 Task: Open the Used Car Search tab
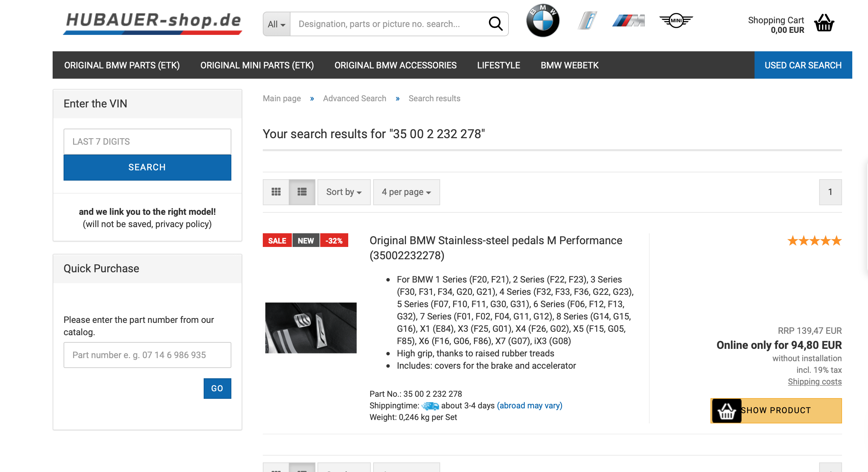coord(803,65)
